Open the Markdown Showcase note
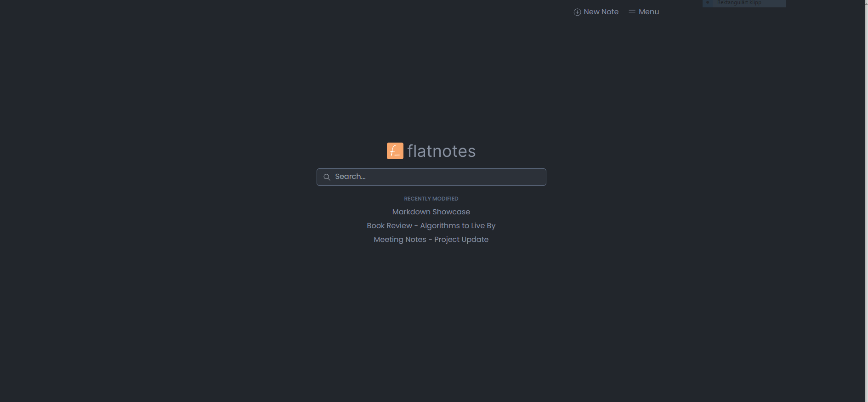Viewport: 868px width, 402px height. point(431,212)
